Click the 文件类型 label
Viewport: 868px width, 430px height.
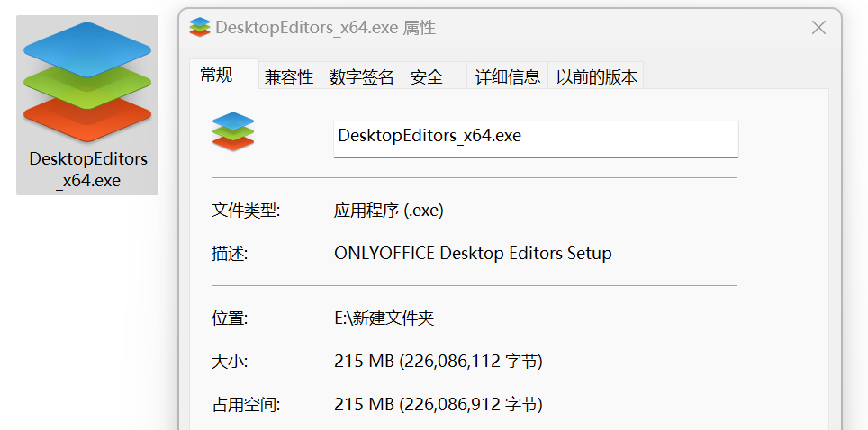pyautogui.click(x=246, y=211)
